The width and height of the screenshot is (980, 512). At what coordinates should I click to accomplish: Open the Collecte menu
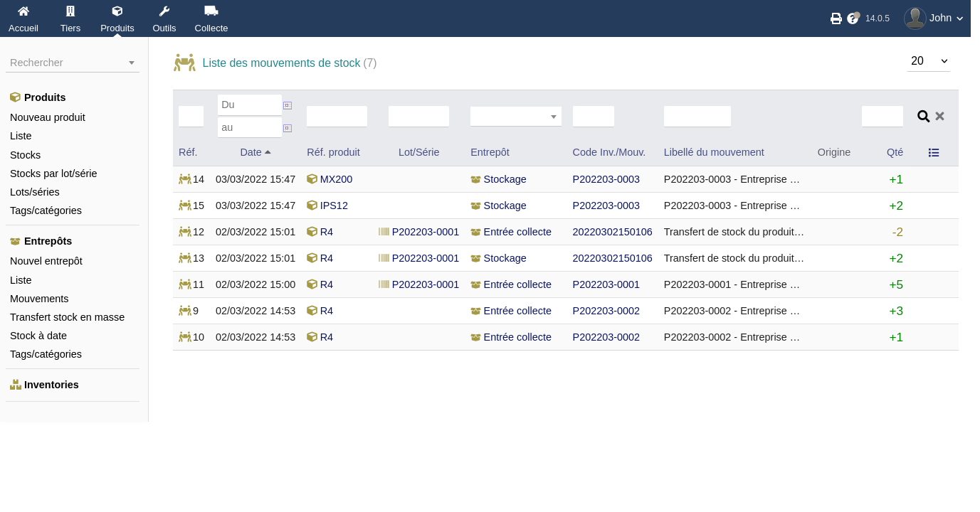211,19
